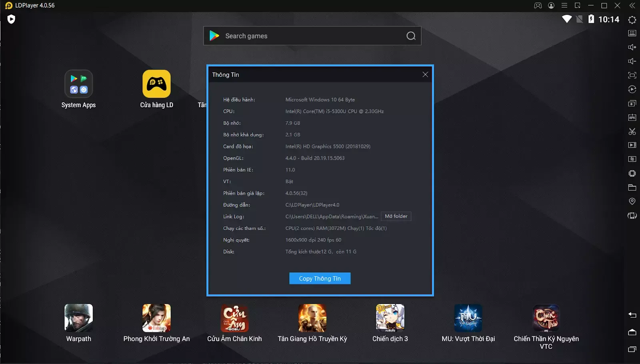
Task: Click Install APK sidebar icon
Action: pos(632,117)
